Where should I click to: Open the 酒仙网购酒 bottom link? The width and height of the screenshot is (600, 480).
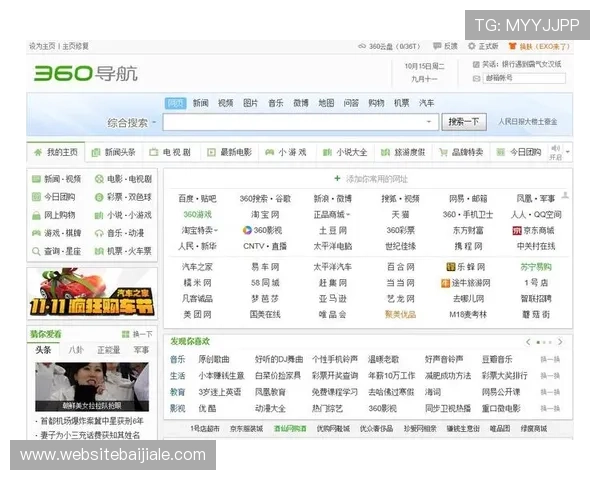(290, 429)
